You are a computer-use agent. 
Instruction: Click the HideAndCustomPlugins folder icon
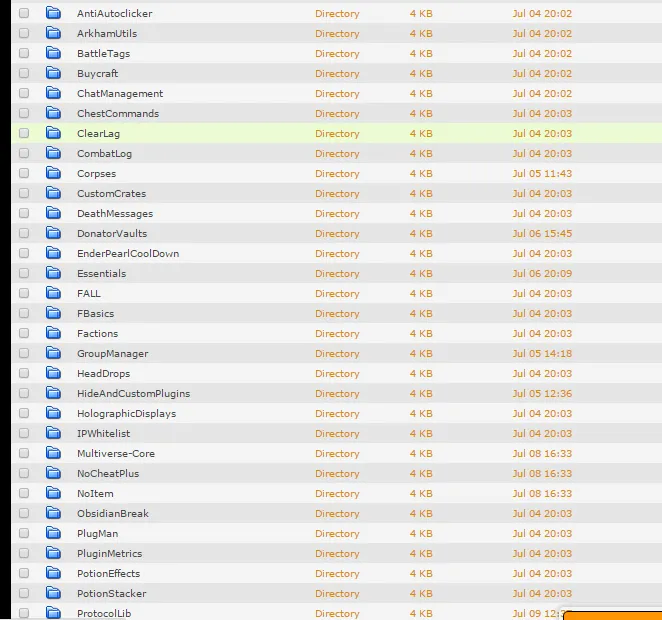[x=53, y=393]
